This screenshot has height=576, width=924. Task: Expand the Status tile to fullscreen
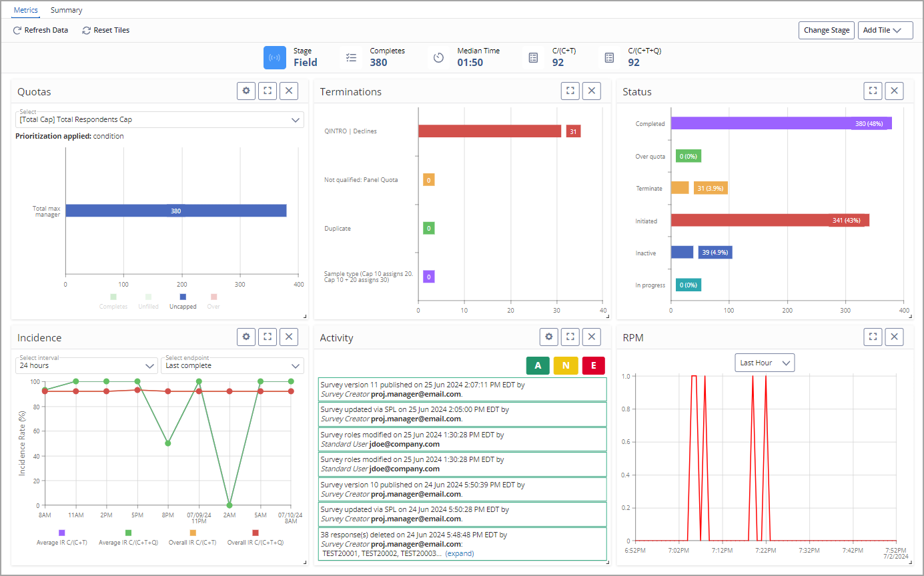coord(873,91)
